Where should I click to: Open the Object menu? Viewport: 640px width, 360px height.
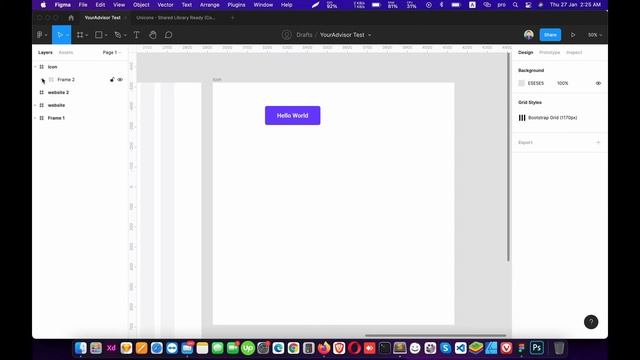click(x=141, y=5)
